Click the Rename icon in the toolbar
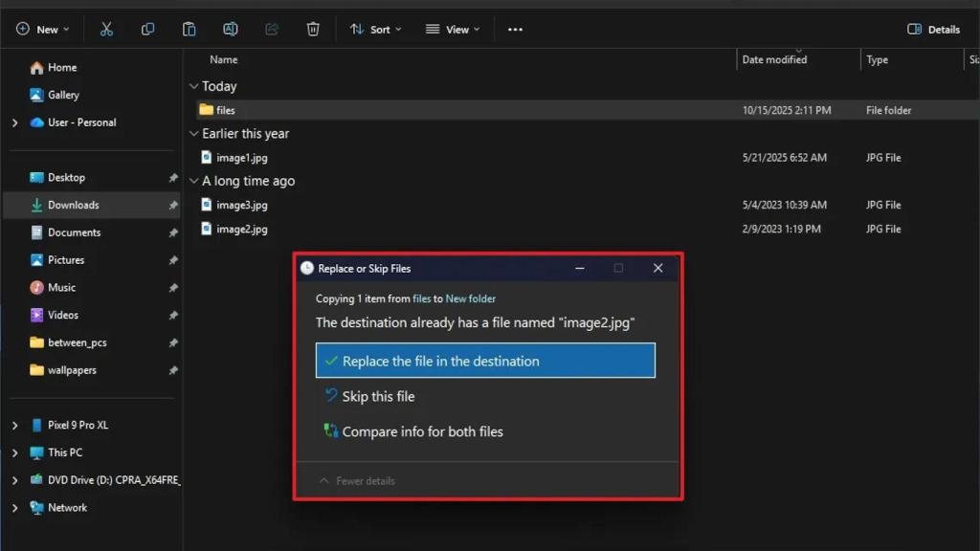This screenshot has width=980, height=551. [x=230, y=29]
